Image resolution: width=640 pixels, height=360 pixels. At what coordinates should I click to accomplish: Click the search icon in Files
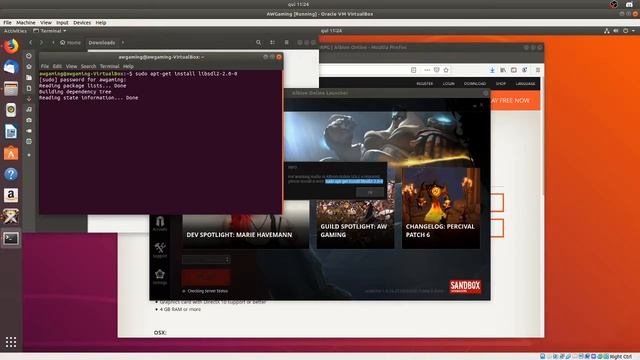(258, 42)
